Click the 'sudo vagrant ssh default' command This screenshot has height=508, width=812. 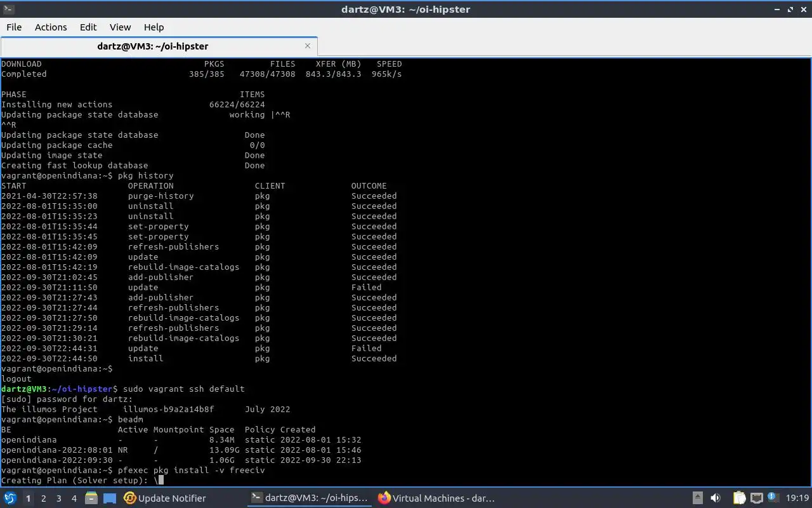pyautogui.click(x=183, y=389)
